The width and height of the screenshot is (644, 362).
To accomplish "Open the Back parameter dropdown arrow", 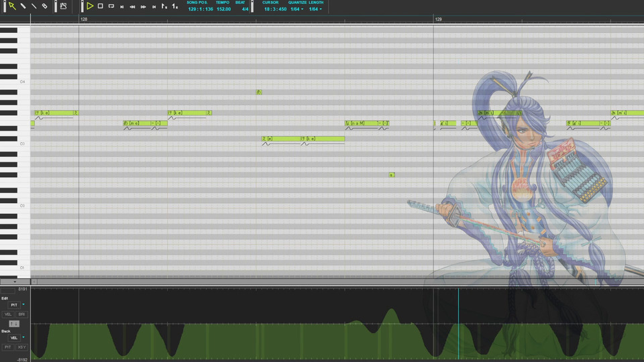I will point(23,337).
